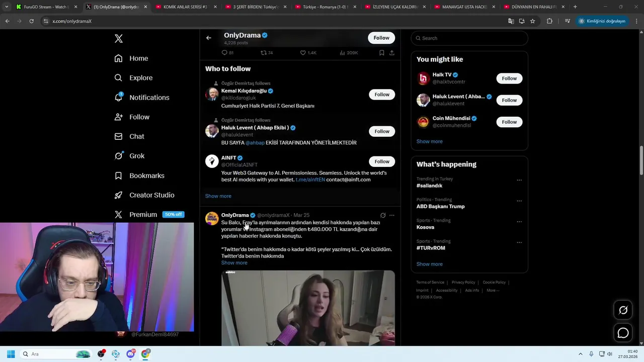The height and width of the screenshot is (362, 644).
Task: Share the post above Who to follow
Action: (391, 53)
